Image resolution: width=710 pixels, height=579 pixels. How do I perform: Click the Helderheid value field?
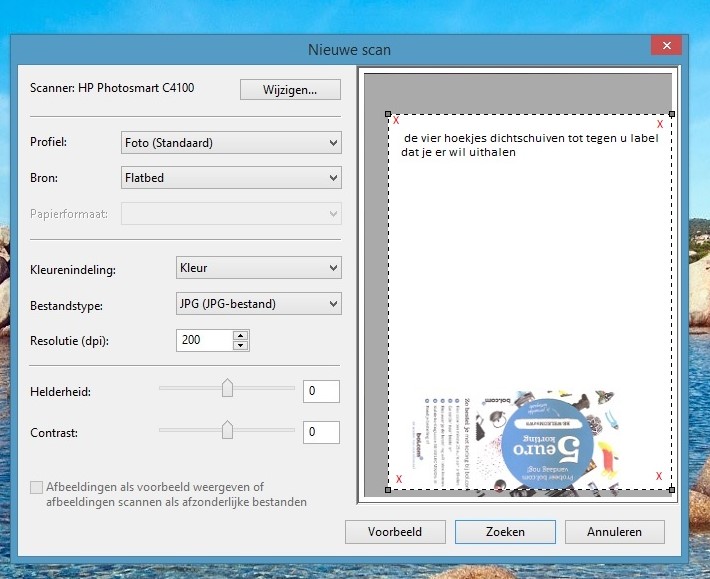pos(321,392)
